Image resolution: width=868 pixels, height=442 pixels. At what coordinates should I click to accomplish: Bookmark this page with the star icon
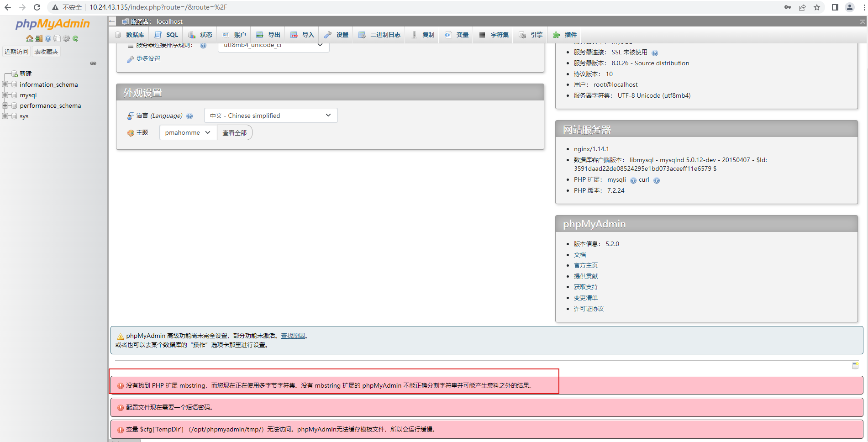pos(817,7)
